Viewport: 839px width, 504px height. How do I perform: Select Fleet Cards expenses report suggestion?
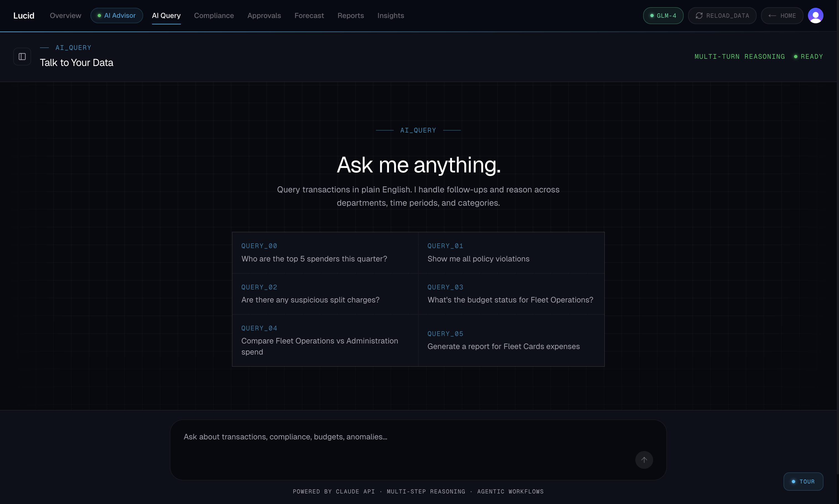click(x=511, y=340)
